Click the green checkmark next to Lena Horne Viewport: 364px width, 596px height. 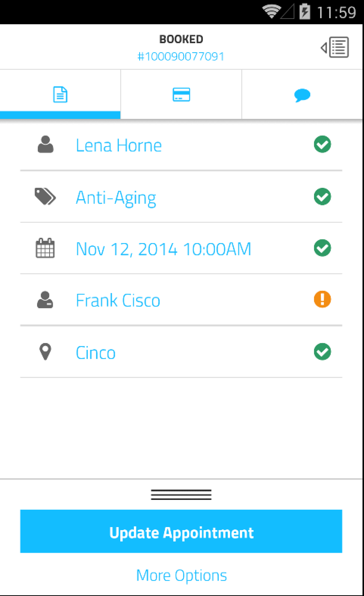[x=322, y=145]
